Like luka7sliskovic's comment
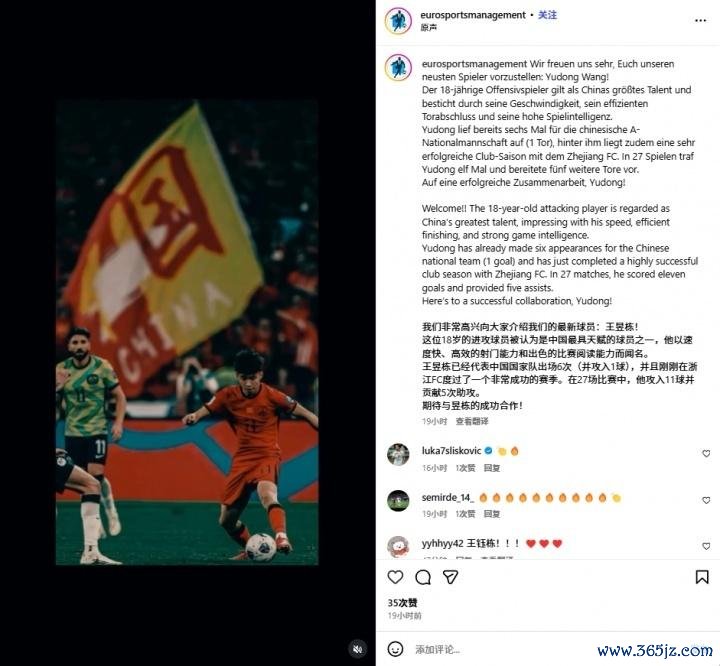 click(706, 453)
